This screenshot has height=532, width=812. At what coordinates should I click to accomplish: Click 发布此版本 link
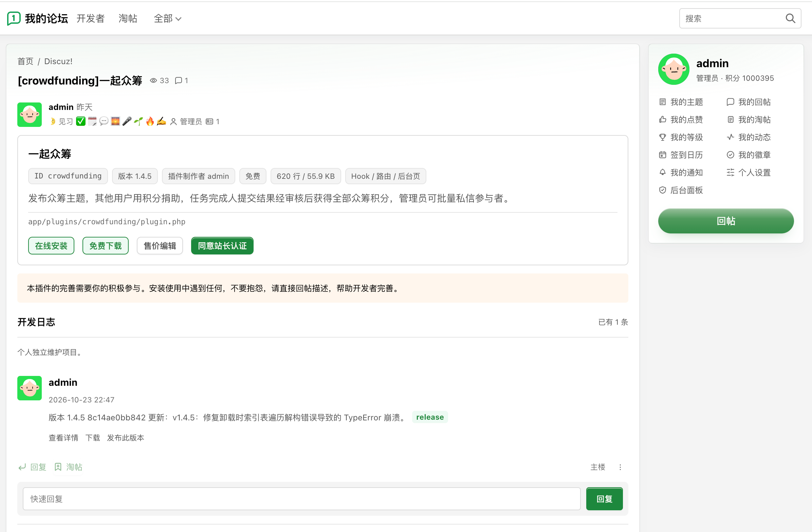click(x=126, y=438)
